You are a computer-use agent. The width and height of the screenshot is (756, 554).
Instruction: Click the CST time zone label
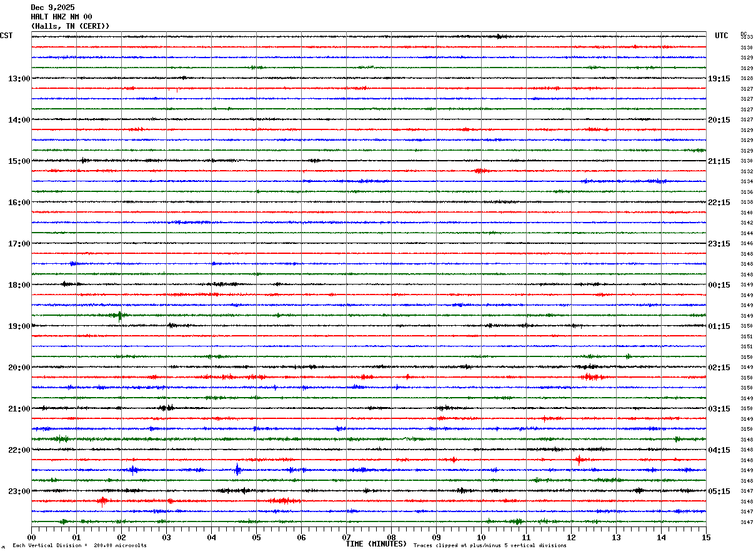pyautogui.click(x=6, y=36)
